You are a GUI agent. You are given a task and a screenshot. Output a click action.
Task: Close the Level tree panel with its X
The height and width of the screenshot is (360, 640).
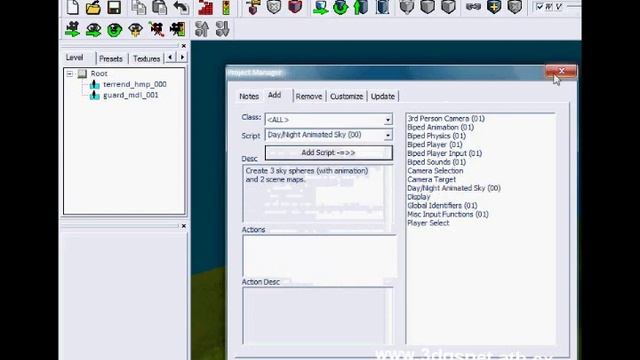[x=184, y=46]
